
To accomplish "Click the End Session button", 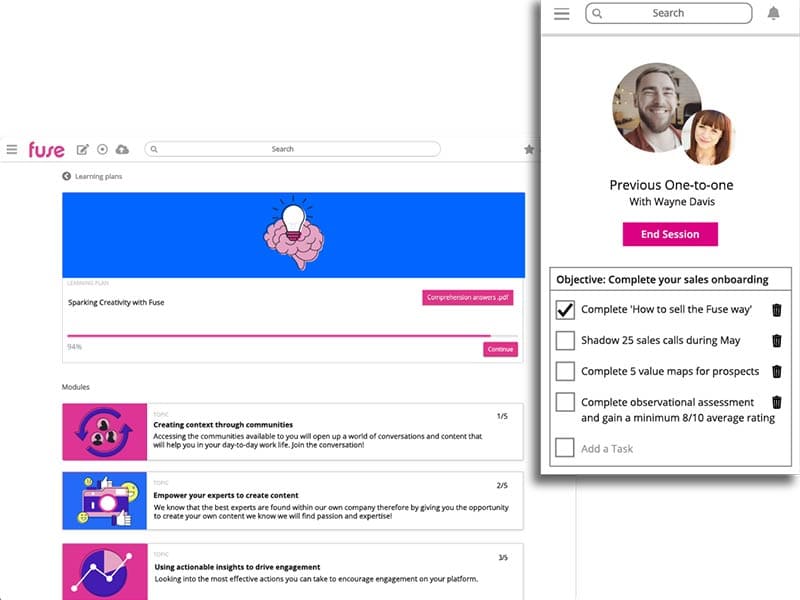I will click(x=670, y=234).
